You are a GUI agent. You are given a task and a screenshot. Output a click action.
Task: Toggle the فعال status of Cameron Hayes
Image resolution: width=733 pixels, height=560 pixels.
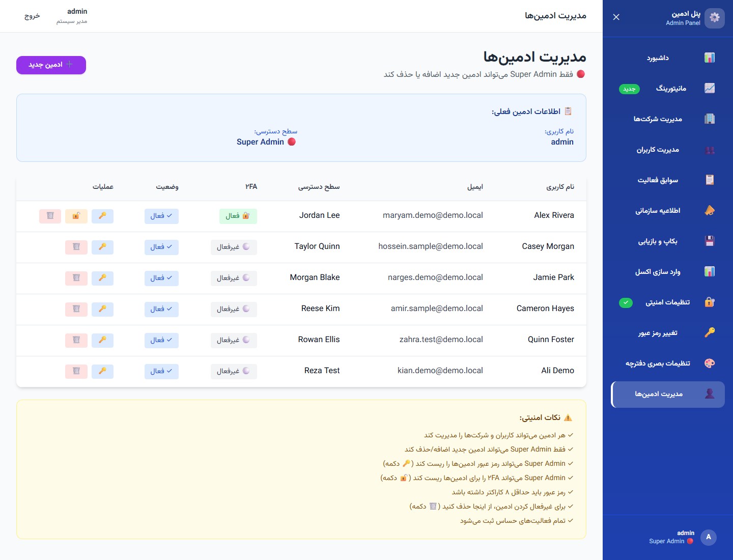point(161,309)
